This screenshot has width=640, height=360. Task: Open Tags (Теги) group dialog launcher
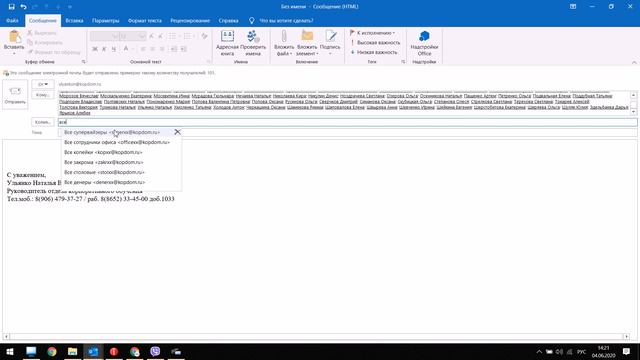tap(403, 62)
